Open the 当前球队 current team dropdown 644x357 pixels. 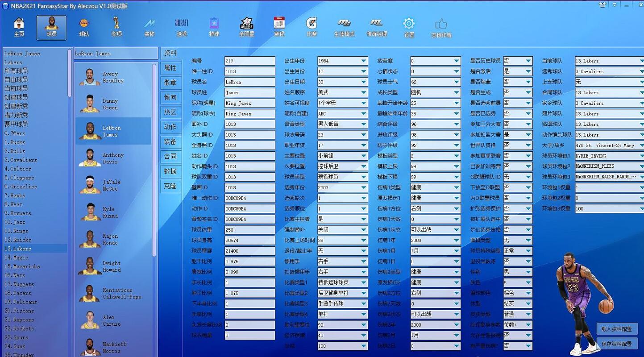[609, 61]
